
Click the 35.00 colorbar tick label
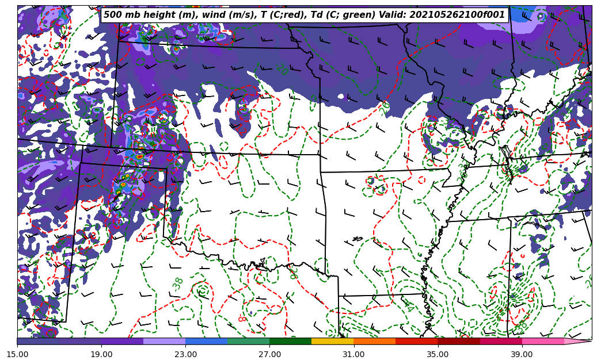point(438,355)
